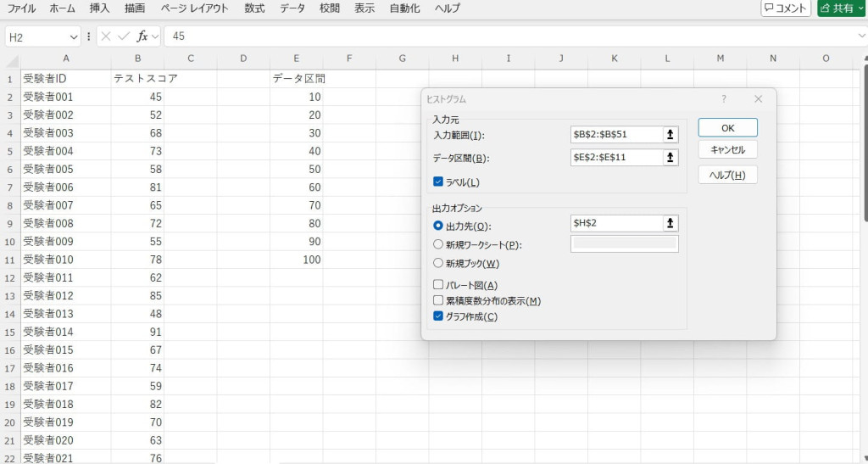Click the range selector icon for 出力先
The image size is (868, 464).
tap(670, 223)
